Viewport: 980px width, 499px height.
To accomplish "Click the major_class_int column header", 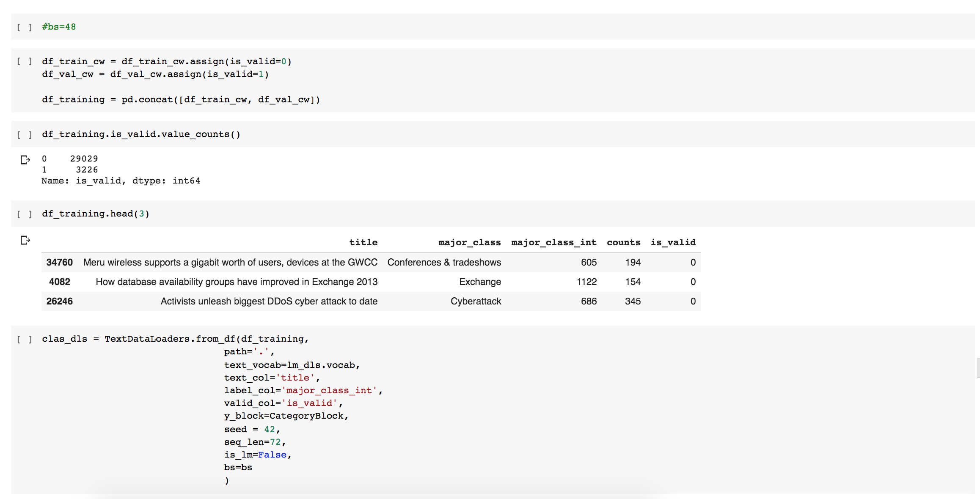I will point(553,242).
